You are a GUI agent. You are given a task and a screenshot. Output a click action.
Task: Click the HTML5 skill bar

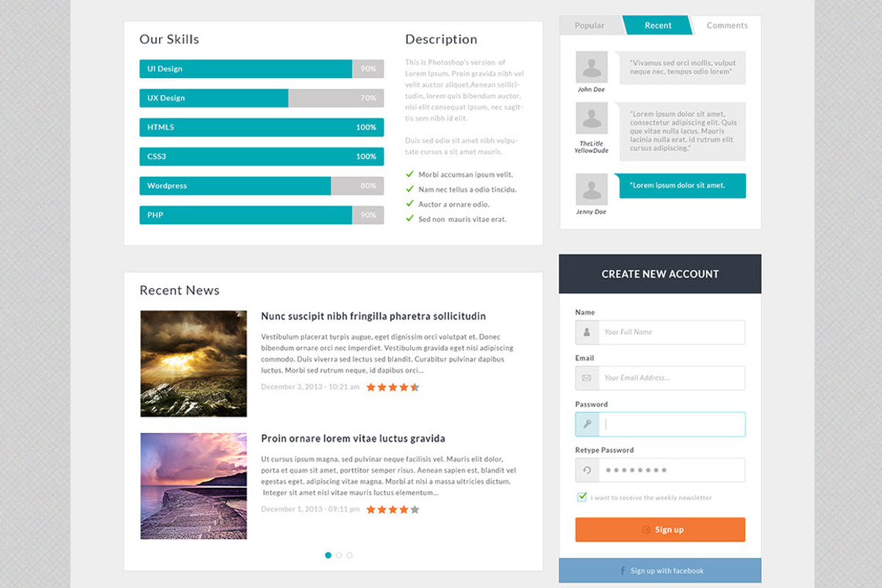pos(262,127)
